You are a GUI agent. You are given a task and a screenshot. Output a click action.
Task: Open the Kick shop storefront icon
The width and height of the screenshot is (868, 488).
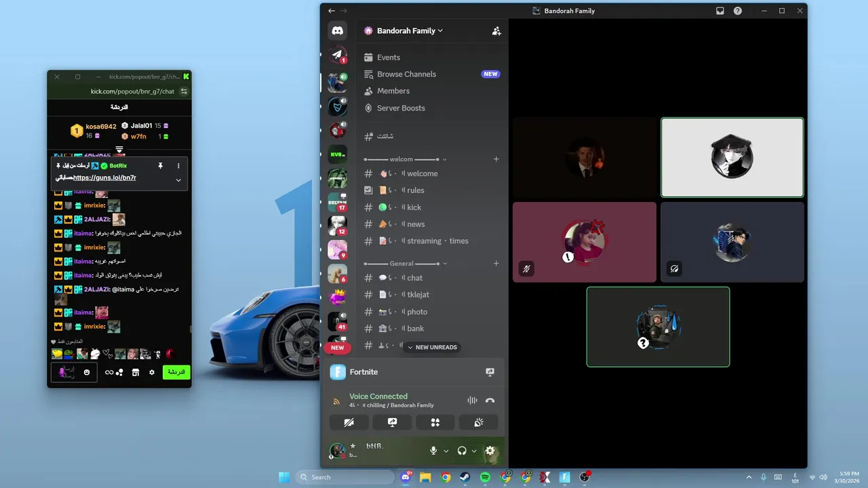tap(135, 373)
